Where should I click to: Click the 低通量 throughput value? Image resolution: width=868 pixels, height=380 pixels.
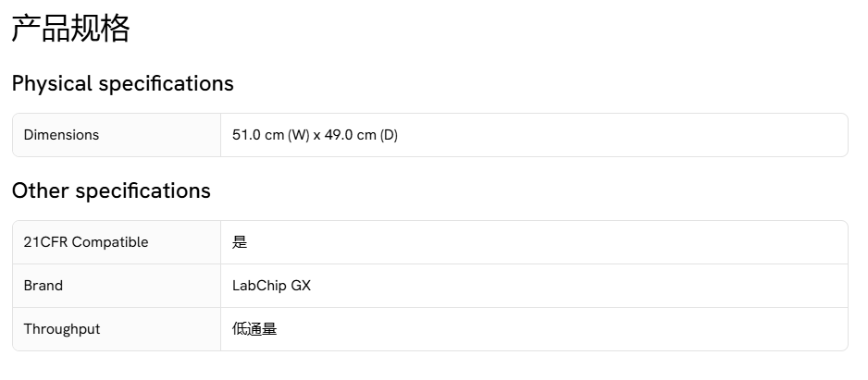click(x=254, y=329)
